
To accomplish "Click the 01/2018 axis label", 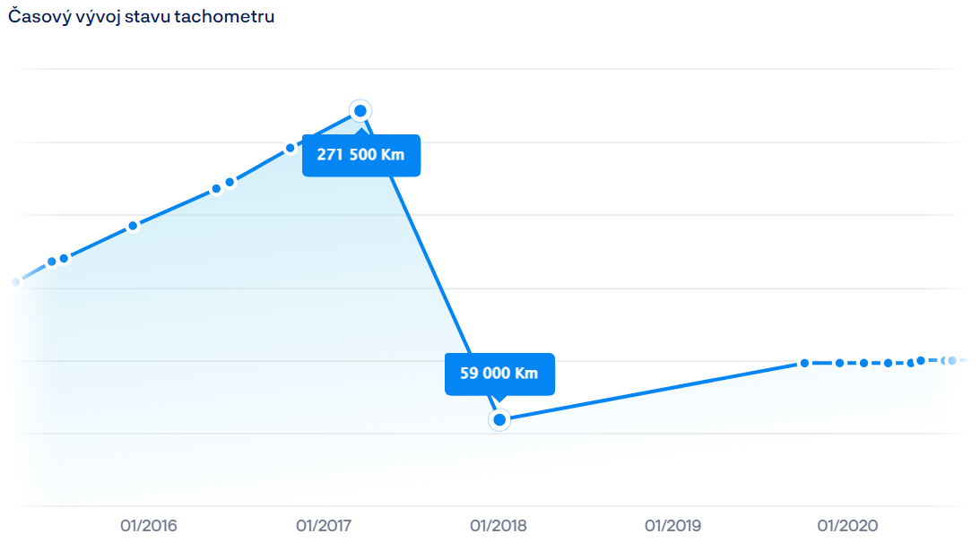I will pos(499,526).
